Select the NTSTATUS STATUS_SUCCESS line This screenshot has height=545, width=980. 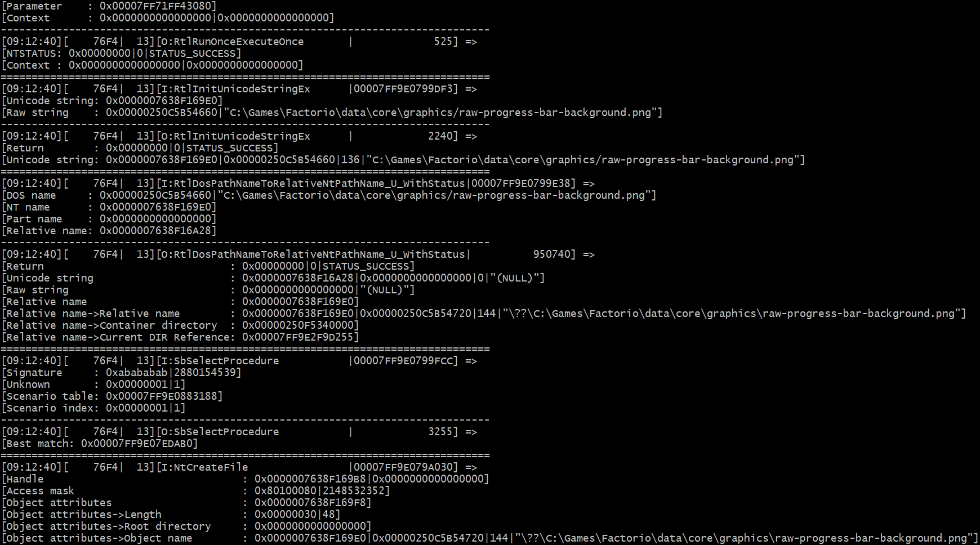[122, 53]
